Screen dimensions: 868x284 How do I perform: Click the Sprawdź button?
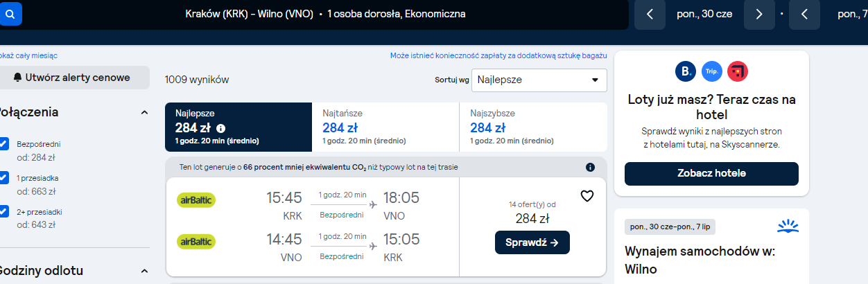tap(532, 242)
